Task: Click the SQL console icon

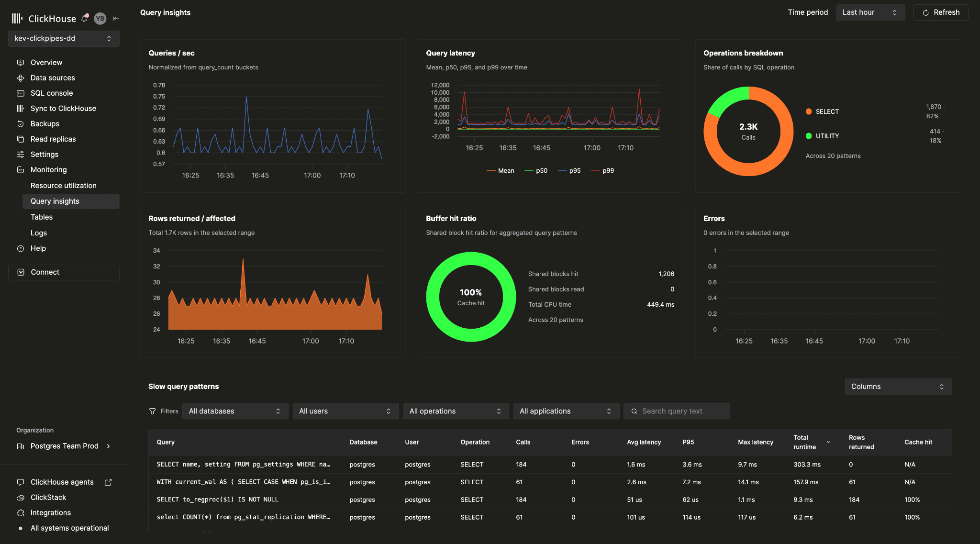Action: tap(21, 93)
